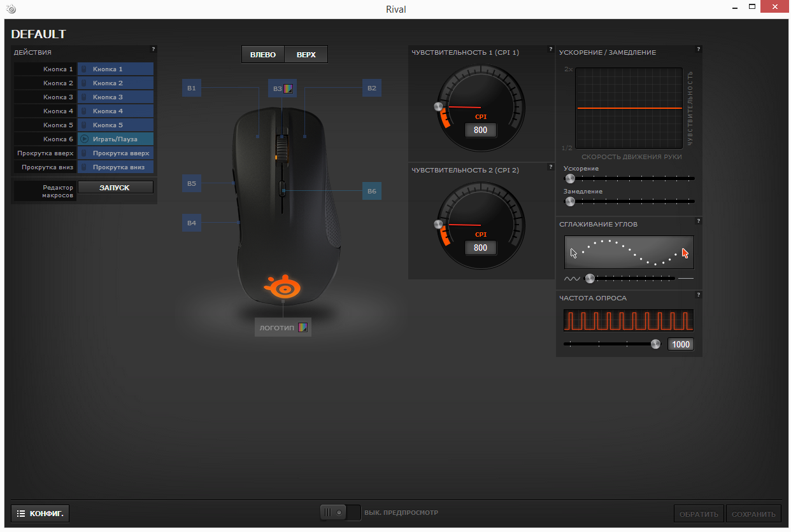Viewport: 791px width, 532px height.
Task: Select the B5 side button label
Action: click(192, 184)
